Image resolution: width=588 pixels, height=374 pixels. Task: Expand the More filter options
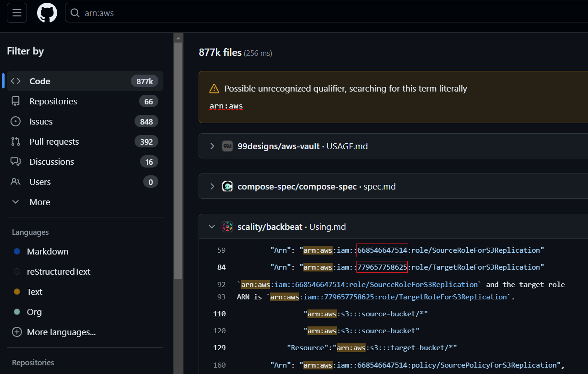[85, 202]
